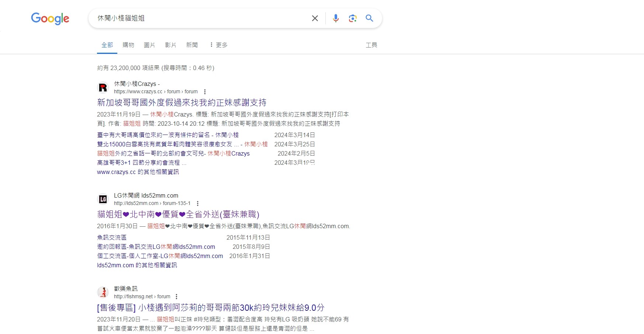Click the date 2016年1月31日
This screenshot has width=644, height=334.
coord(250,256)
